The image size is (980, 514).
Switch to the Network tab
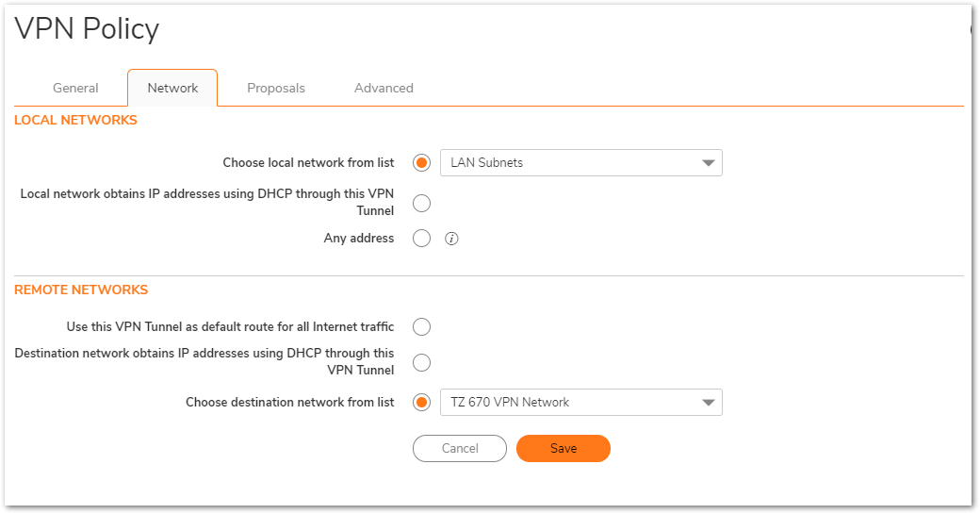pyautogui.click(x=172, y=88)
